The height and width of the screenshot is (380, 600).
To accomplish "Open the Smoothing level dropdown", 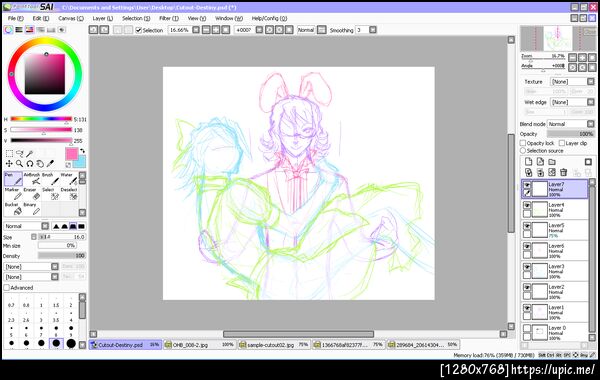I will [373, 30].
